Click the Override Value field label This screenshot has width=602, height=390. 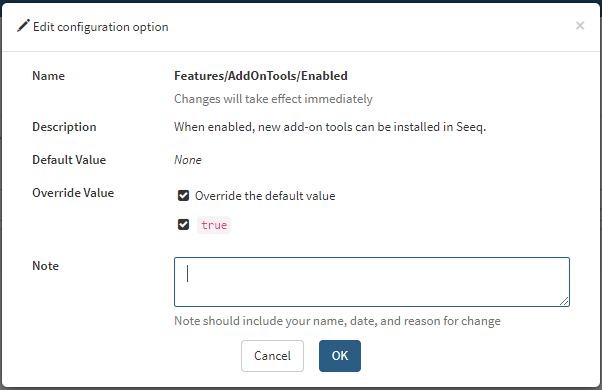pyautogui.click(x=73, y=193)
